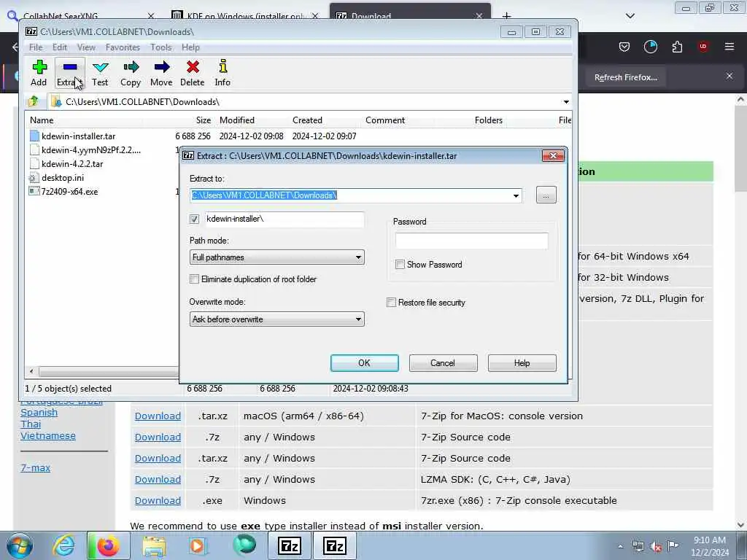Enable Restore file security checkbox

click(392, 303)
